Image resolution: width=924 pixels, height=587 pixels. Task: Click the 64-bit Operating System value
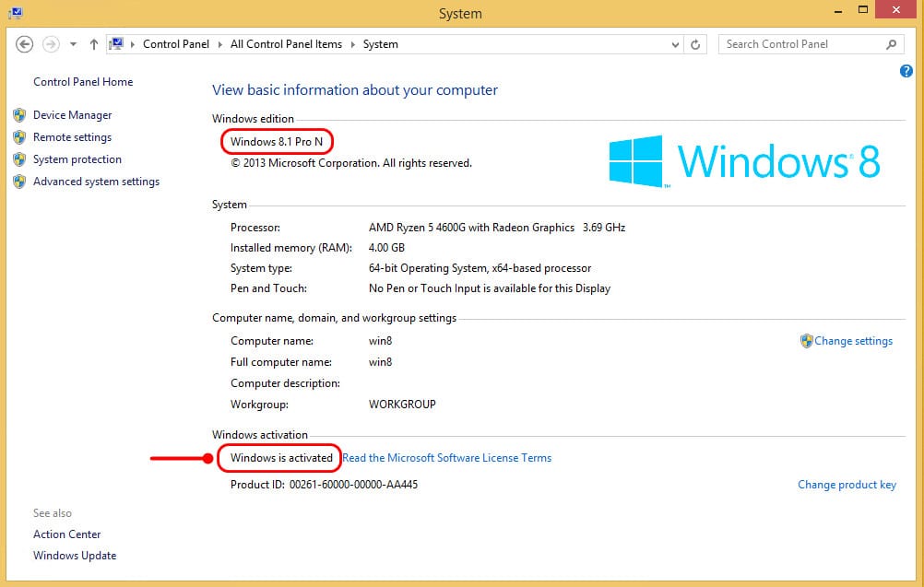[480, 268]
